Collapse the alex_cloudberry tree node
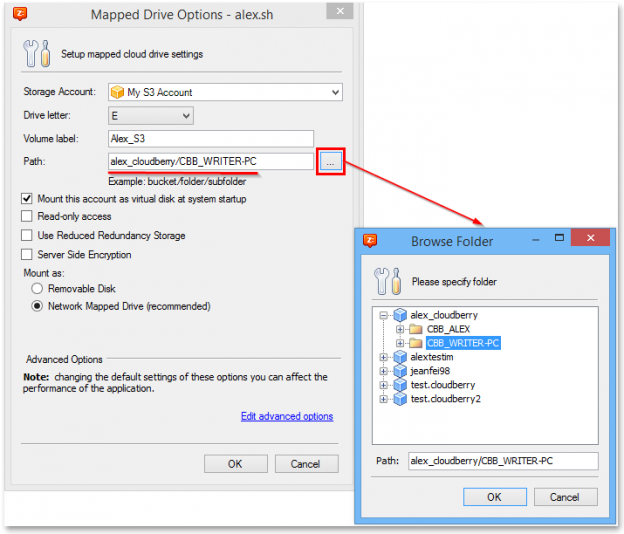 [x=386, y=315]
